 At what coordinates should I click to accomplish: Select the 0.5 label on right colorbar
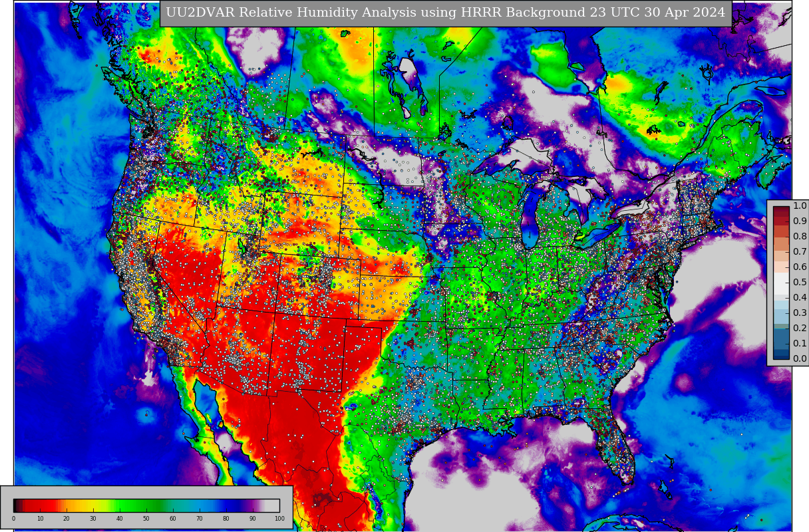click(800, 283)
